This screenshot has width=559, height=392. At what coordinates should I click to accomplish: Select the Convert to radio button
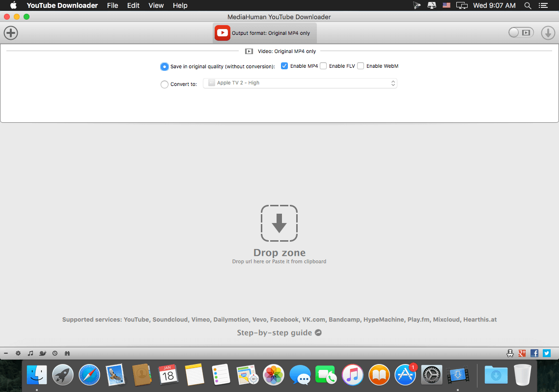[165, 84]
